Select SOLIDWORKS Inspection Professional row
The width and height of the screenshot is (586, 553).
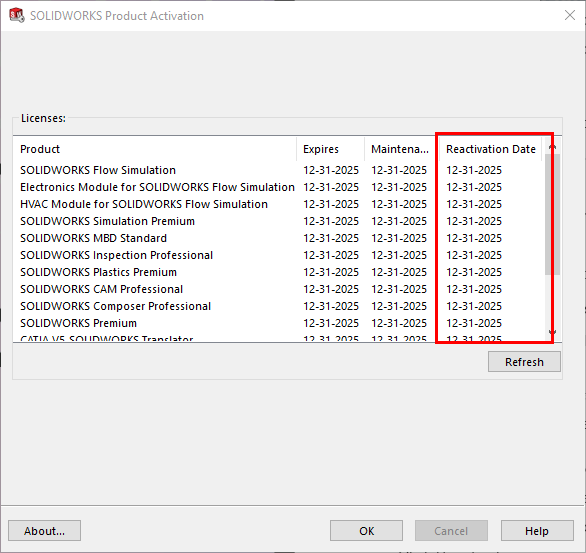(x=279, y=255)
